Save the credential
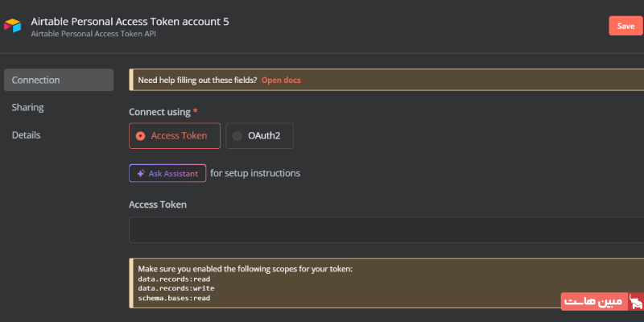The width and height of the screenshot is (644, 322). [625, 26]
